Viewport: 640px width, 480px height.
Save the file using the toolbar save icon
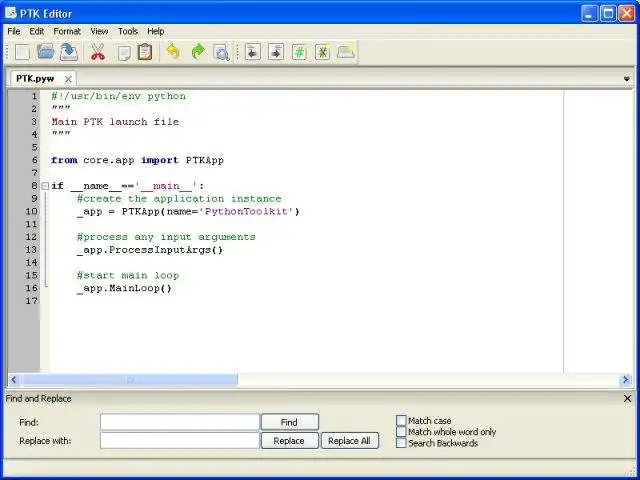(x=69, y=52)
